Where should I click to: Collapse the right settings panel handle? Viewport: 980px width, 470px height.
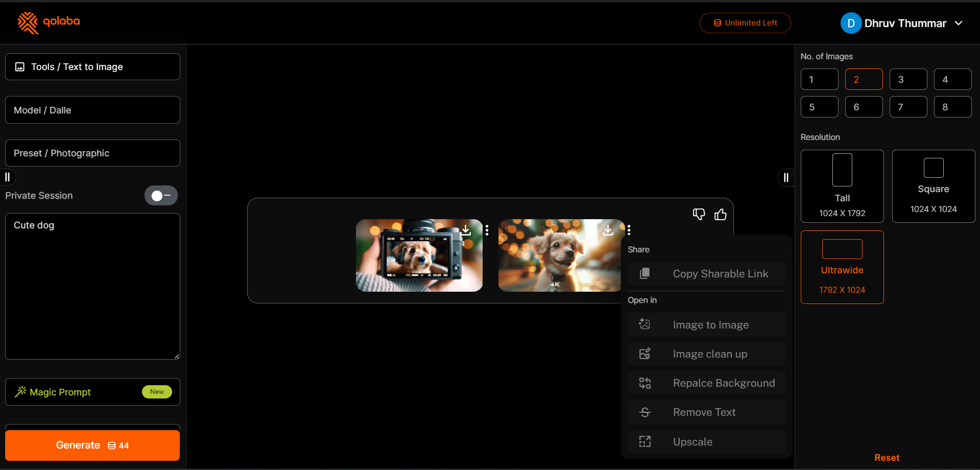point(786,177)
